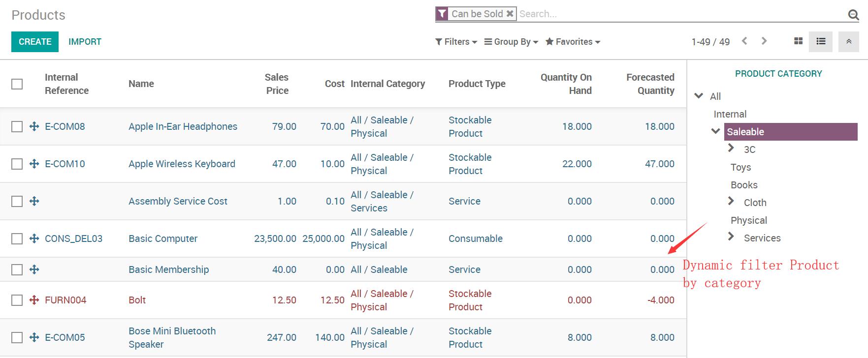The width and height of the screenshot is (868, 358).
Task: Open the Favorites menu
Action: pyautogui.click(x=573, y=42)
